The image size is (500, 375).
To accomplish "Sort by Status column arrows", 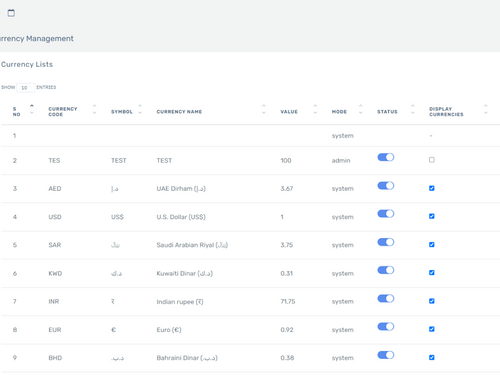I will 413,109.
